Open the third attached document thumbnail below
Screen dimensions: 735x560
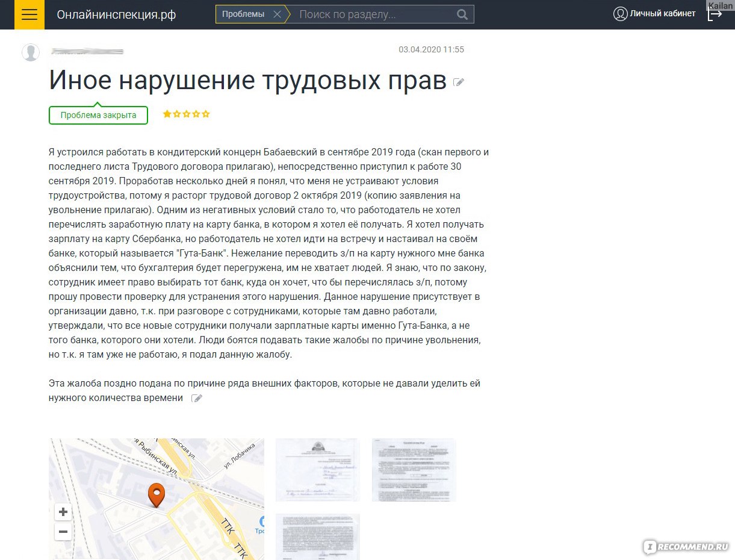pyautogui.click(x=318, y=537)
